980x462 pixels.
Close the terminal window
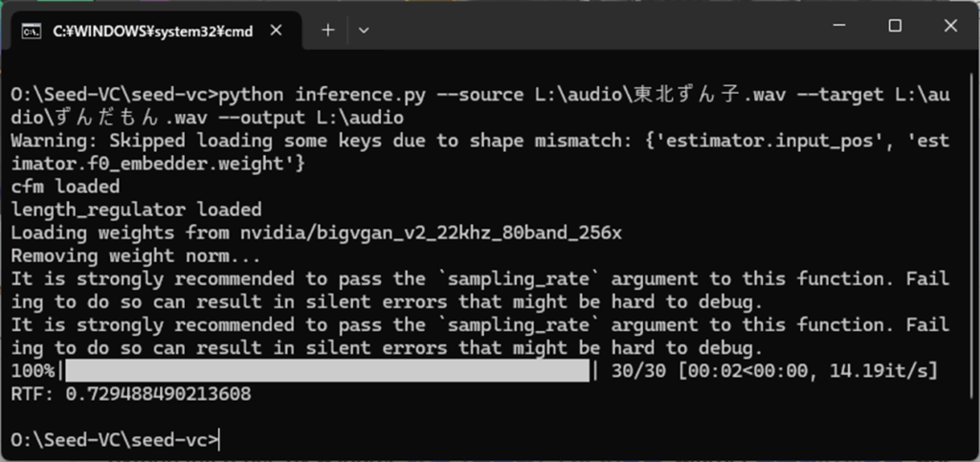click(950, 26)
